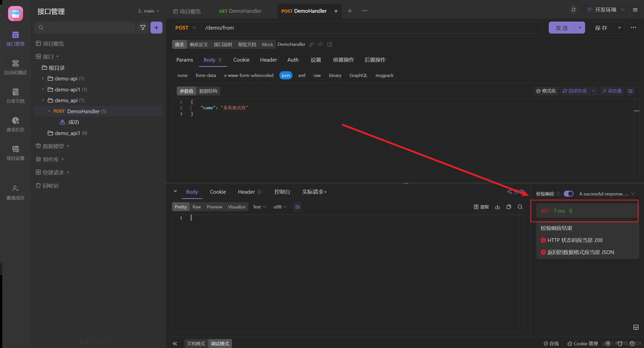Viewport: 644px width, 348px height.
Task: Click the sidebar search field
Action: point(84,28)
